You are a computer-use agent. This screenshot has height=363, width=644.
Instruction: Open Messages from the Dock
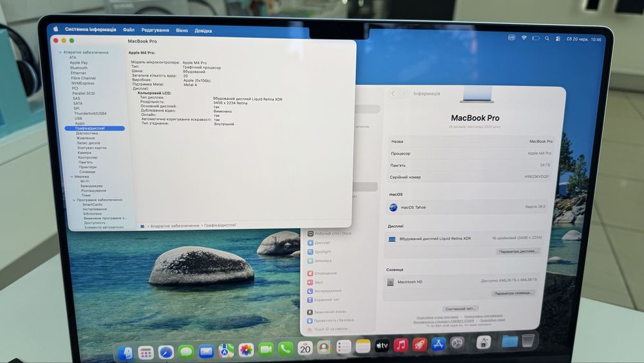(185, 351)
